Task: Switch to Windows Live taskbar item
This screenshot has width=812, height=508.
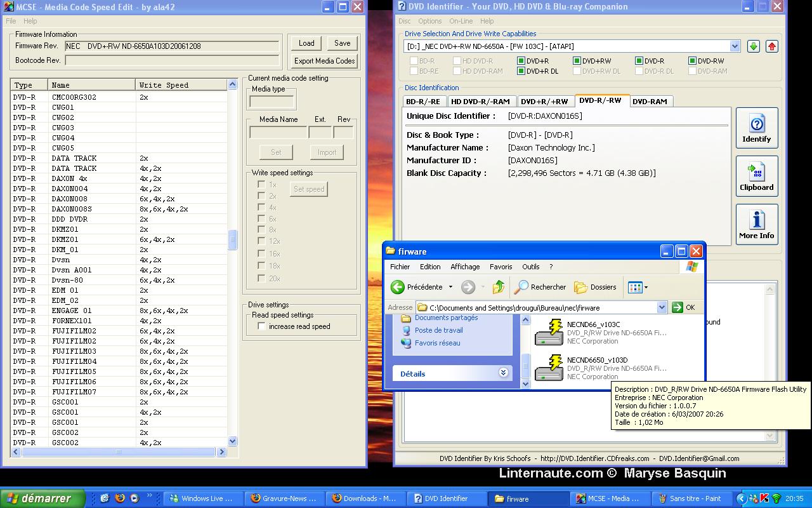Action: [202, 498]
